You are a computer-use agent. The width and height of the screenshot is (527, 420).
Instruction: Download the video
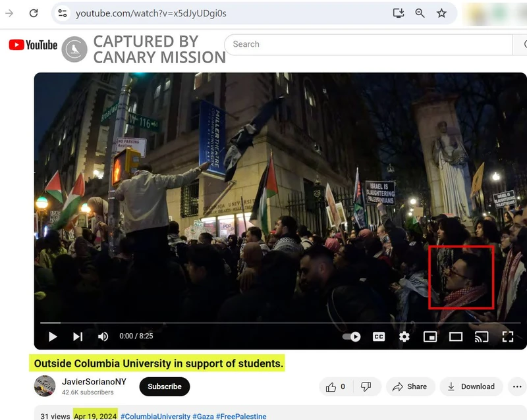coord(471,386)
